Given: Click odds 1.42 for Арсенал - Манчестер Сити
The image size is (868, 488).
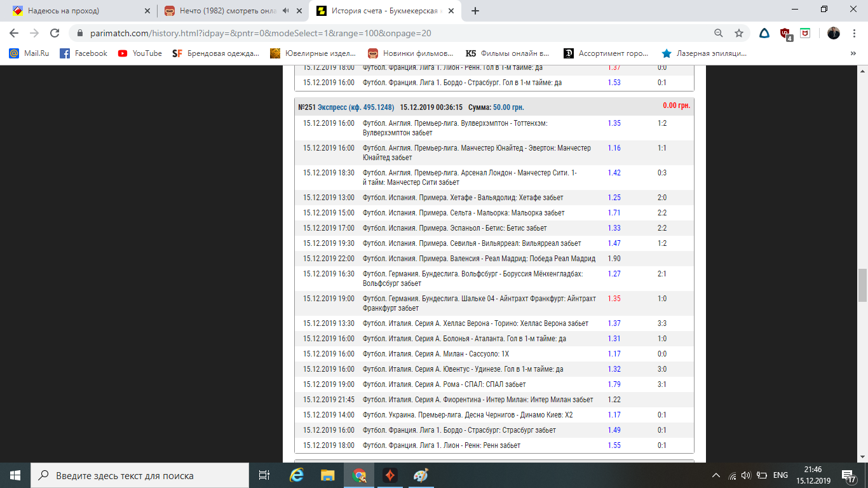Looking at the screenshot, I should point(614,173).
